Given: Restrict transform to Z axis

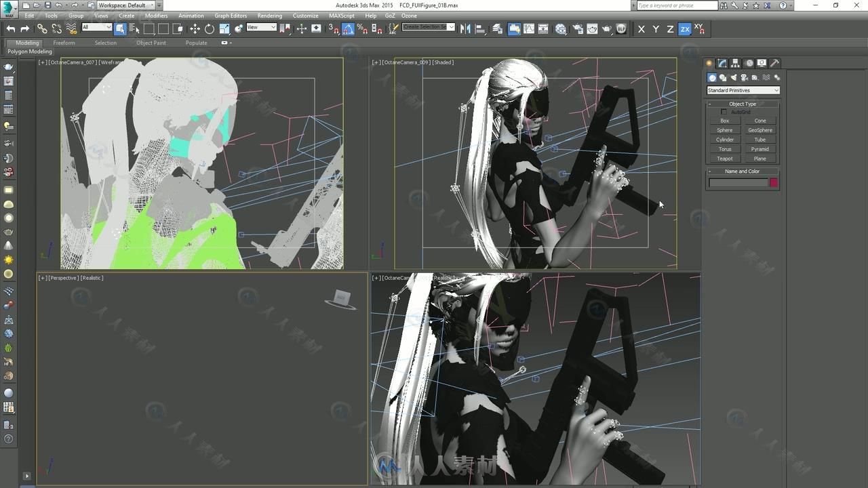Looking at the screenshot, I should (671, 28).
